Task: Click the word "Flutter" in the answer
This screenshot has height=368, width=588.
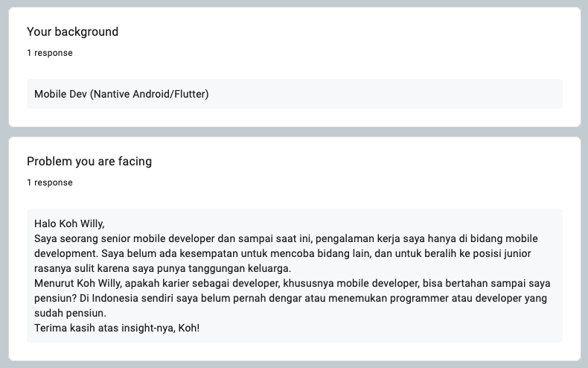Action: [189, 95]
